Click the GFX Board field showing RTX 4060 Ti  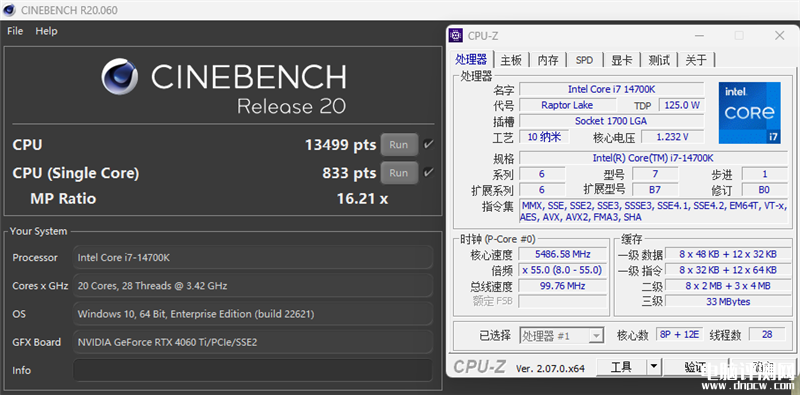coord(253,342)
